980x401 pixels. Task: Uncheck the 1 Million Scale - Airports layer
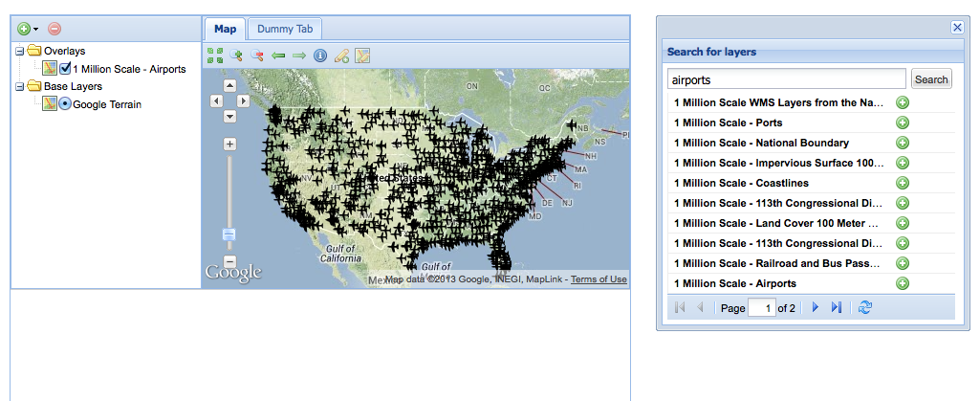click(65, 69)
